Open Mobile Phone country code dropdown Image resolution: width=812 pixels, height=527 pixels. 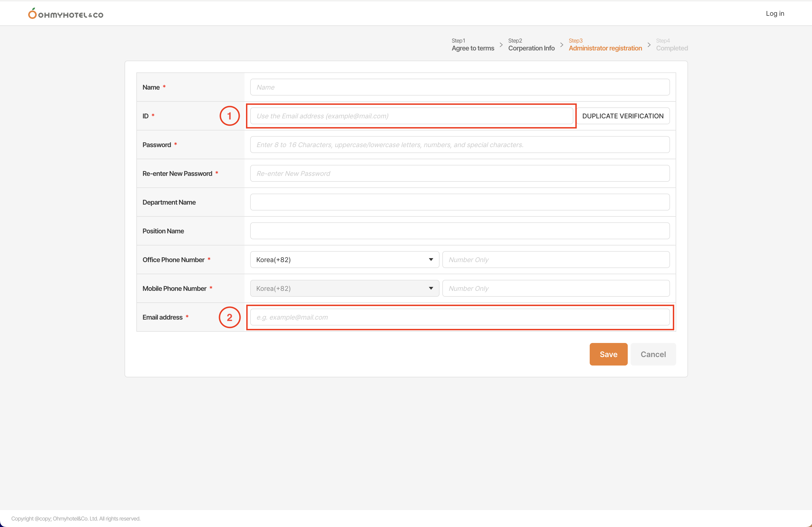pyautogui.click(x=344, y=288)
